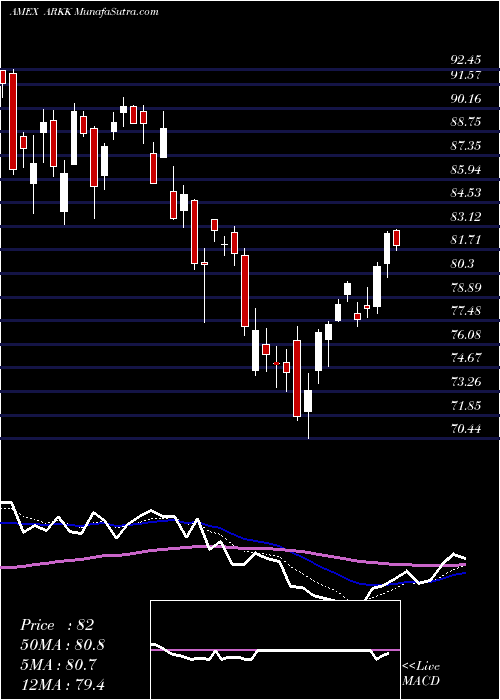
Task: Click the 87.35 price axis label
Action: (466, 146)
